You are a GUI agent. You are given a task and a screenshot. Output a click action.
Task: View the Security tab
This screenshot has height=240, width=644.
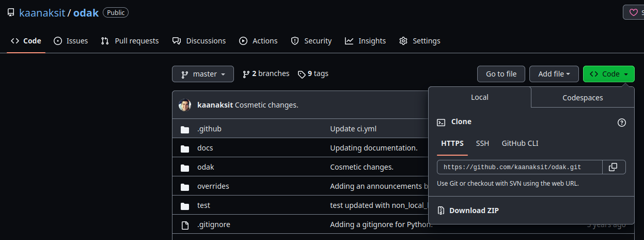[x=311, y=41]
